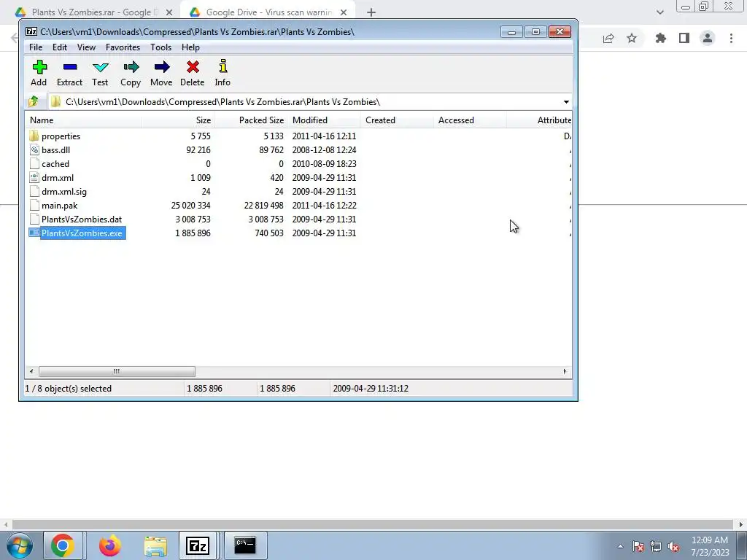The height and width of the screenshot is (560, 747).
Task: Open the Help menu
Action: click(190, 47)
